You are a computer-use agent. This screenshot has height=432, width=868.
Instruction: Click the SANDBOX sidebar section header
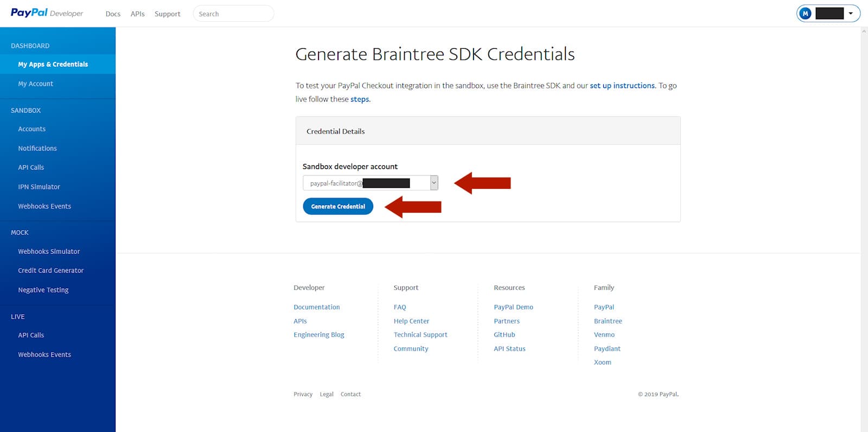coord(25,110)
